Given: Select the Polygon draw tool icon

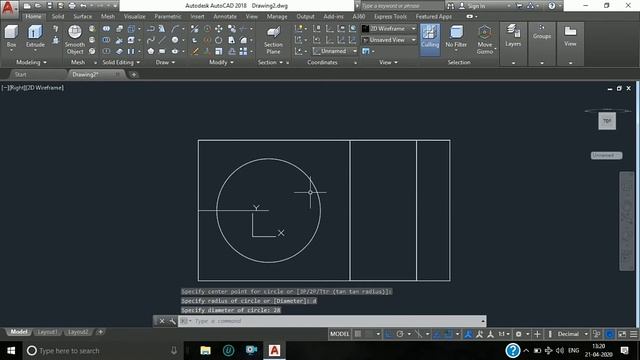Looking at the screenshot, I should 151,51.
